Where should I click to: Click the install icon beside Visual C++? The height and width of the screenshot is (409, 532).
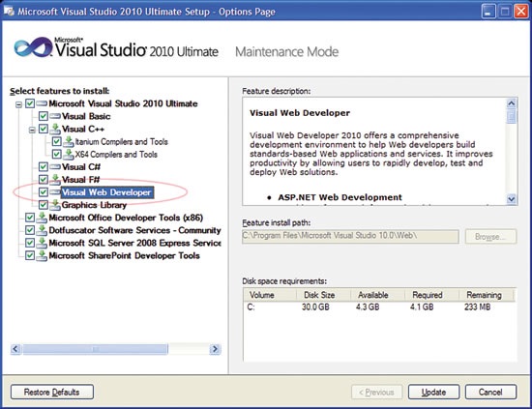[55, 129]
